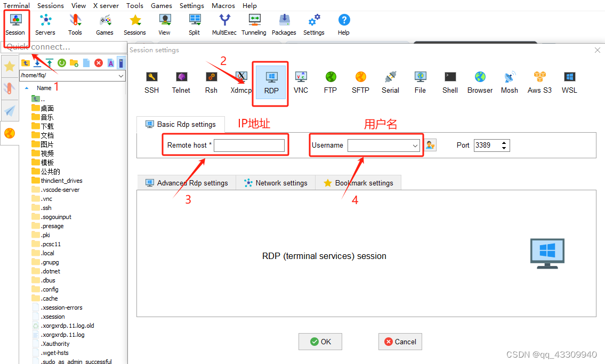Switch to Network settings tab
Viewport: 605px width, 364px height.
coord(276,183)
